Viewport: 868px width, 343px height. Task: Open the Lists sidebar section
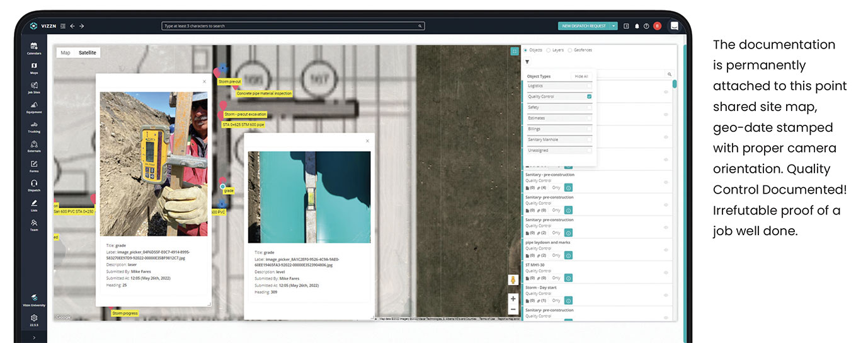tap(34, 205)
